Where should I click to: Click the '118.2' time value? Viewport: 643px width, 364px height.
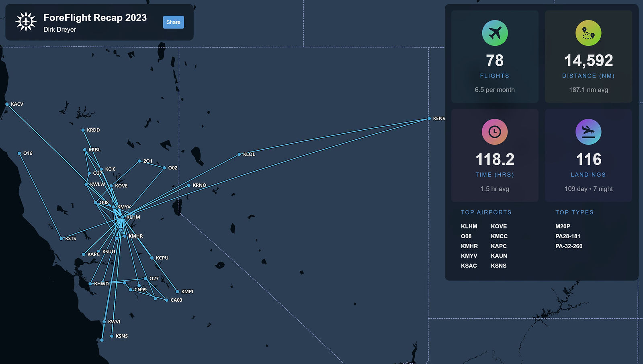495,160
